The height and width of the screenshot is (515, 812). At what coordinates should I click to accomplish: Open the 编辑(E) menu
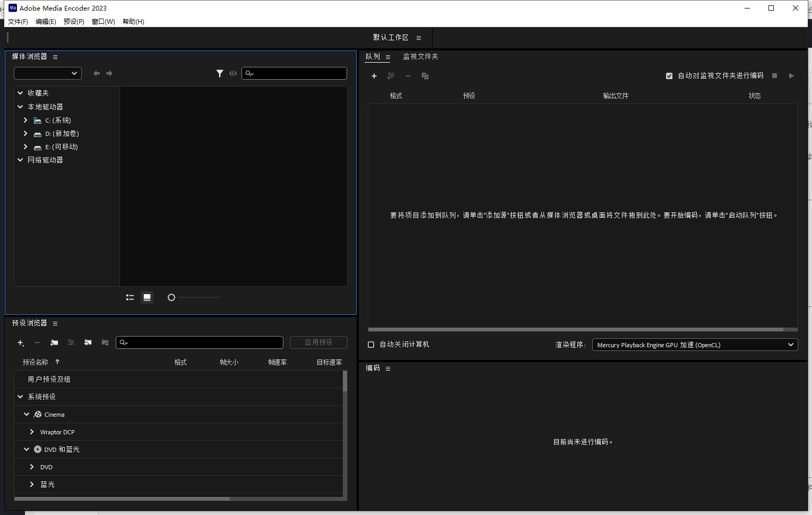(x=46, y=22)
